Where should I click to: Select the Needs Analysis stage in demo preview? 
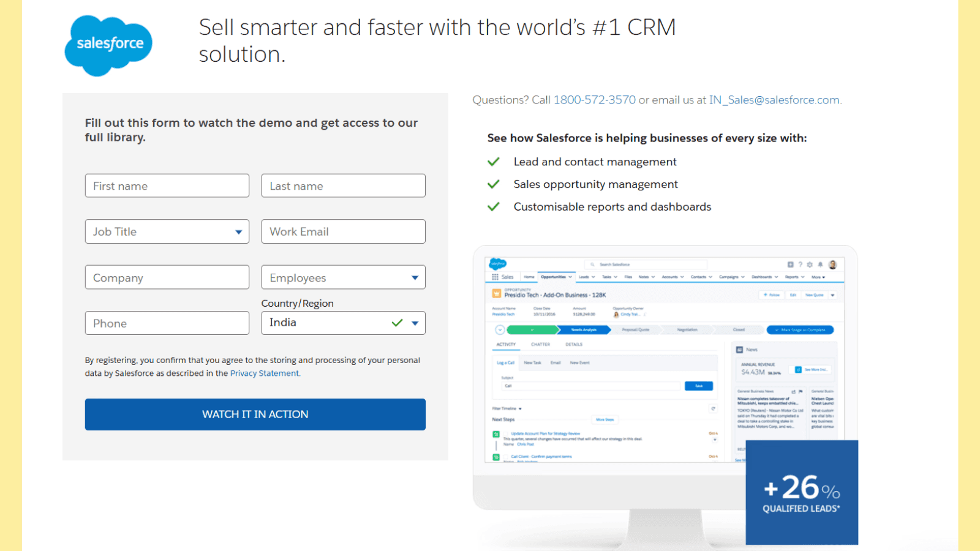583,330
